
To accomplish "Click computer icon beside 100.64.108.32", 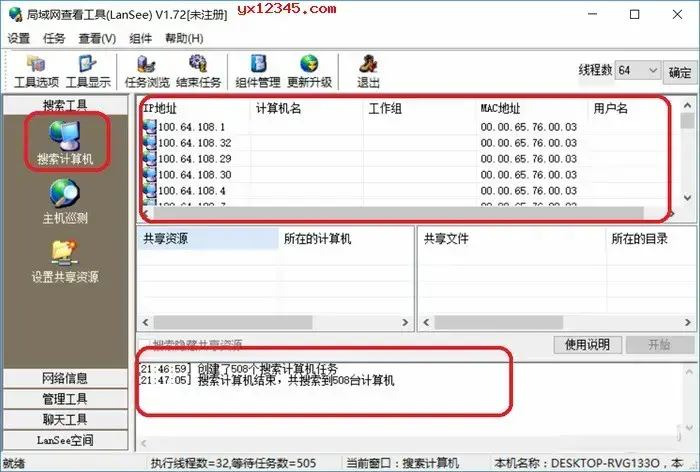I will click(150, 143).
